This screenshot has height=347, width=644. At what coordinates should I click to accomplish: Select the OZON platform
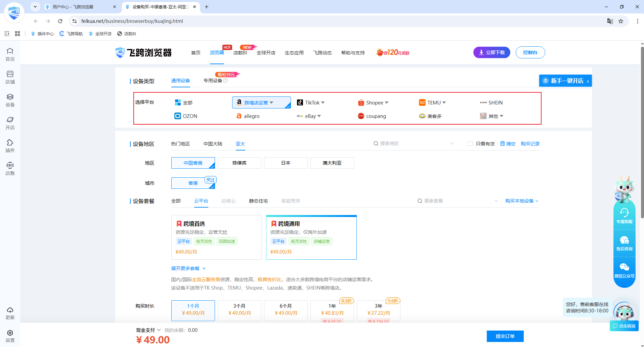pos(186,116)
